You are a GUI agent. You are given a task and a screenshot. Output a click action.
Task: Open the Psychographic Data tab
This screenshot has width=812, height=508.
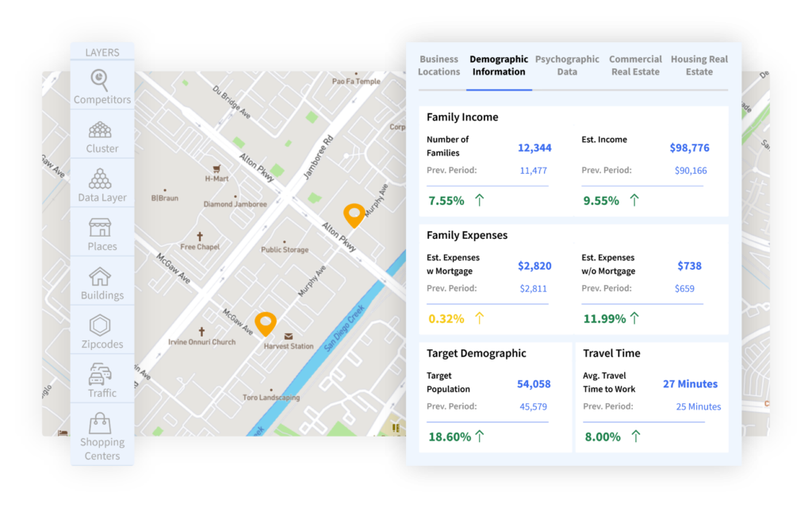pyautogui.click(x=567, y=65)
